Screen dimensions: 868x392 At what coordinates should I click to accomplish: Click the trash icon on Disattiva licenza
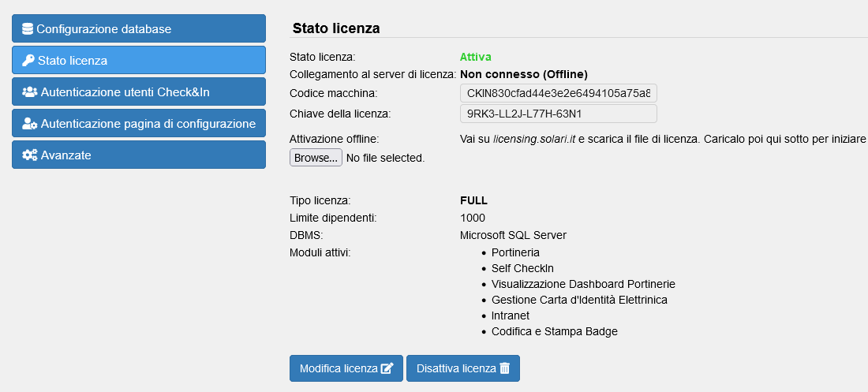[505, 368]
